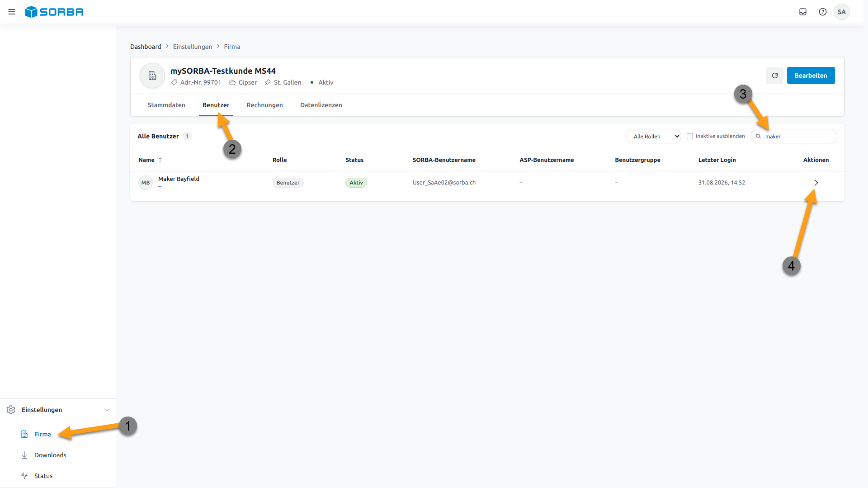Switch to the Rechnungen tab

[264, 105]
